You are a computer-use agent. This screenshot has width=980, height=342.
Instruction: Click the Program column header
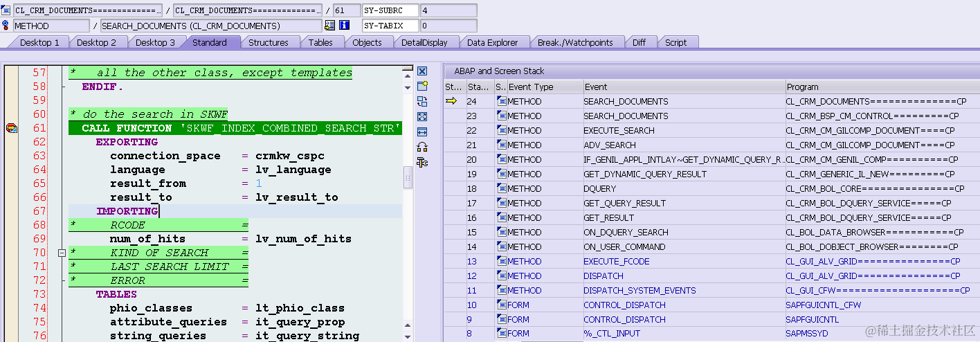(882, 87)
